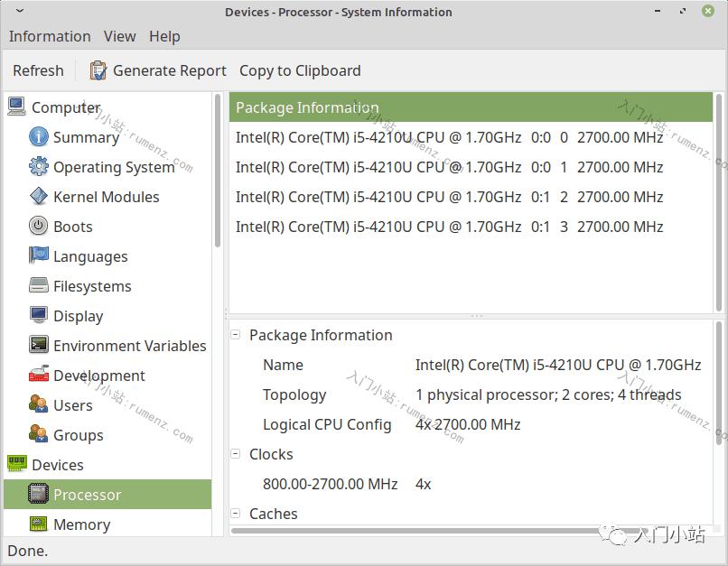Click the Processor chip icon
The image size is (728, 566).
pos(39,494)
